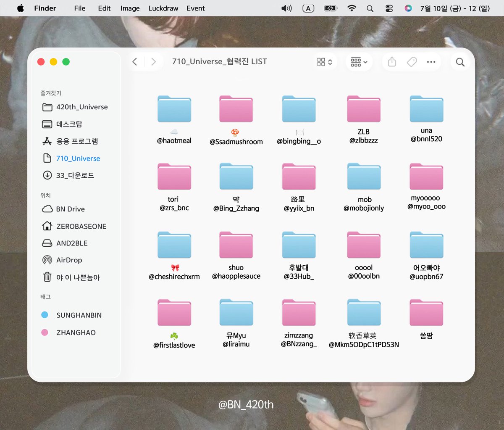Open the una @bnnl520 folder
Image resolution: width=504 pixels, height=430 pixels.
click(x=426, y=109)
